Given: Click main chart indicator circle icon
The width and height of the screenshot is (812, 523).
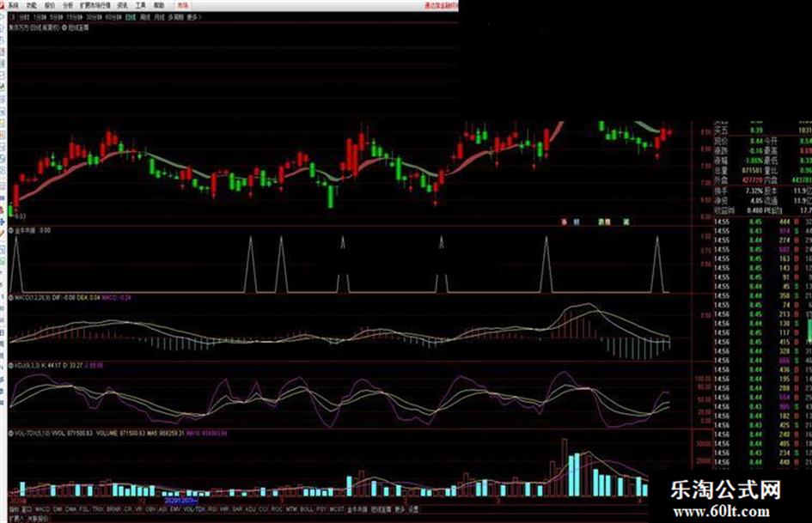Looking at the screenshot, I should 64,27.
